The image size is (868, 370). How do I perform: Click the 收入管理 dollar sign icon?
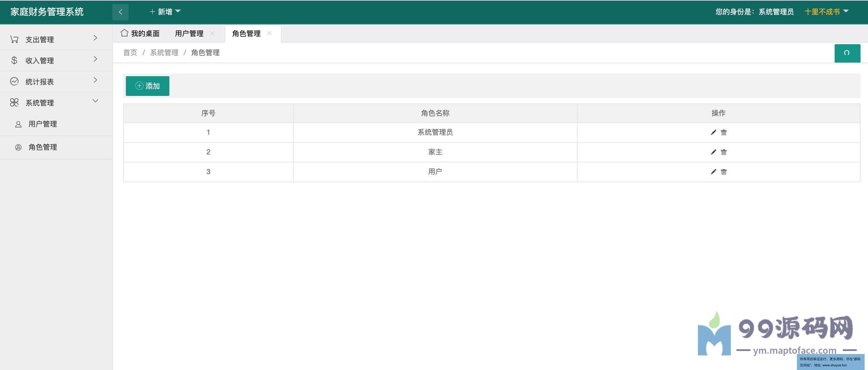14,60
